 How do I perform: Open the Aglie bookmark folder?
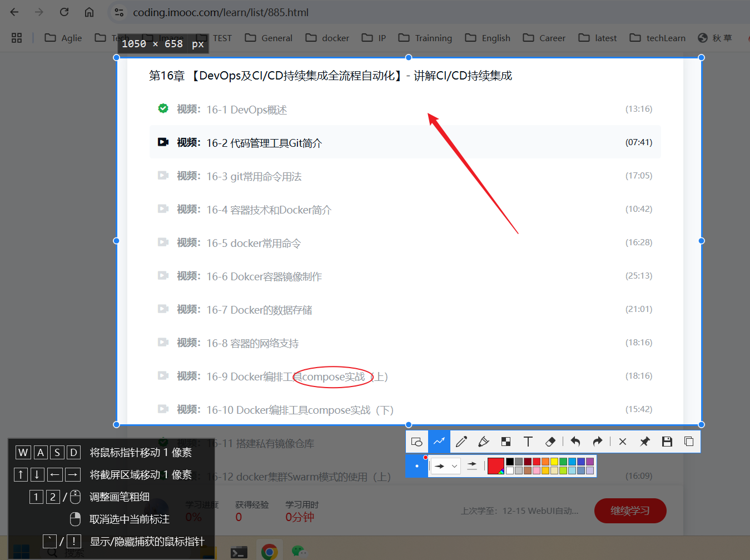63,38
